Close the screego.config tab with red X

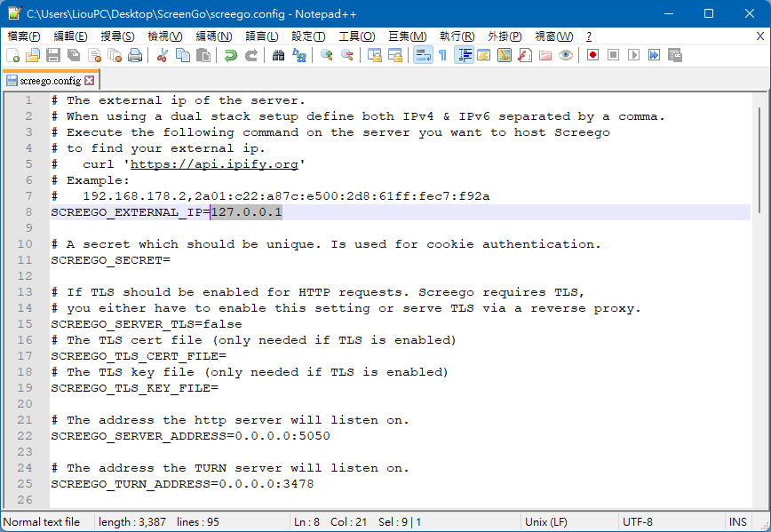pos(90,80)
